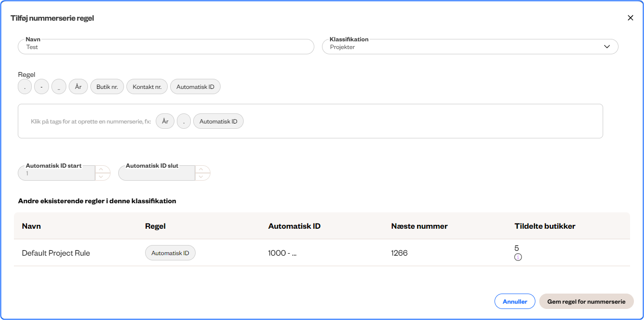The height and width of the screenshot is (320, 644).
Task: Add the Butik nr. tag to rule
Action: (107, 87)
